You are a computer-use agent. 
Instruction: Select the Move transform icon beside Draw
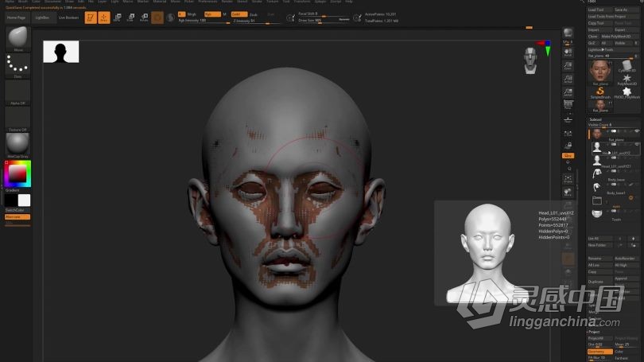(118, 18)
